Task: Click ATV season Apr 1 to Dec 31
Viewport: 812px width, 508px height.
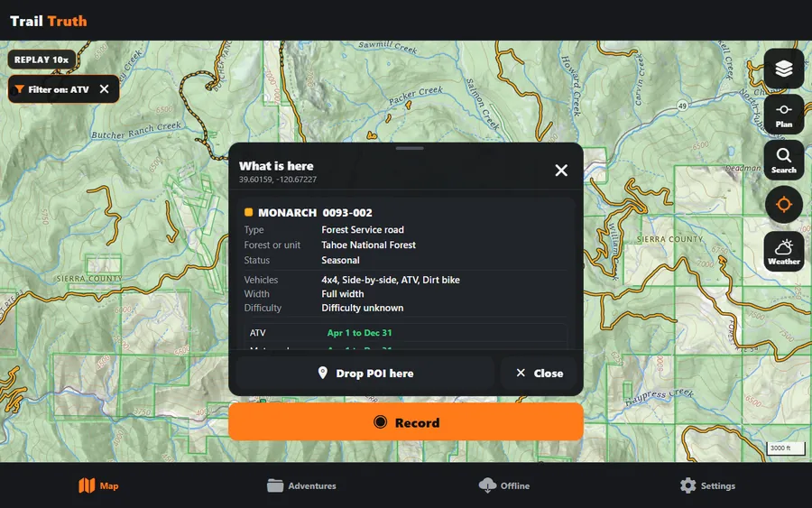Action: click(x=359, y=332)
